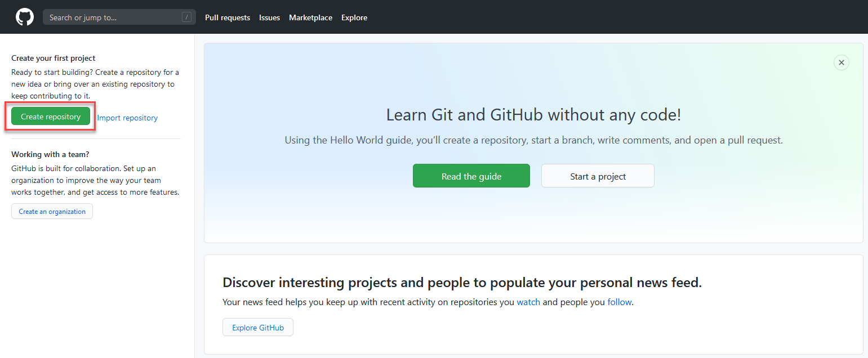Open the Explore section

[354, 17]
